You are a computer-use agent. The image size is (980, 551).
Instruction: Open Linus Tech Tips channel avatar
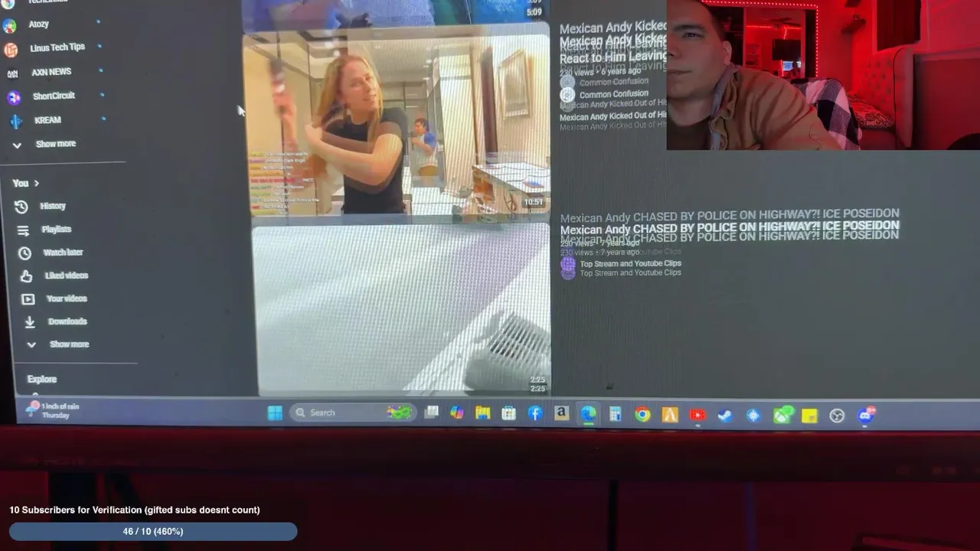(x=11, y=50)
